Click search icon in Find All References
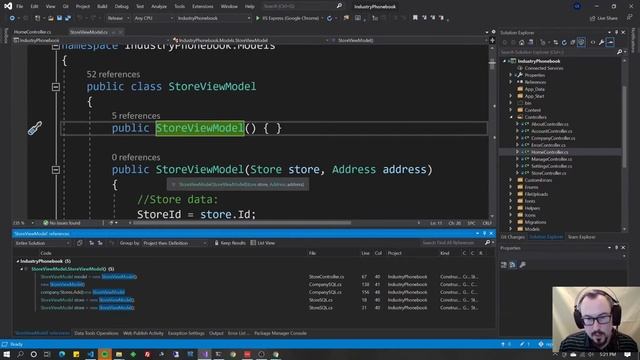640x360 pixels. (x=487, y=243)
